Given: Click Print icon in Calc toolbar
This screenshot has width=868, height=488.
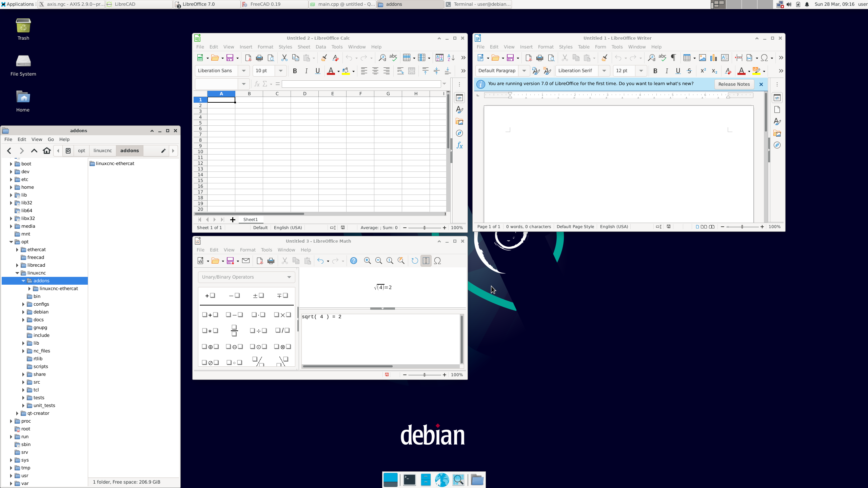Looking at the screenshot, I should coord(259,58).
